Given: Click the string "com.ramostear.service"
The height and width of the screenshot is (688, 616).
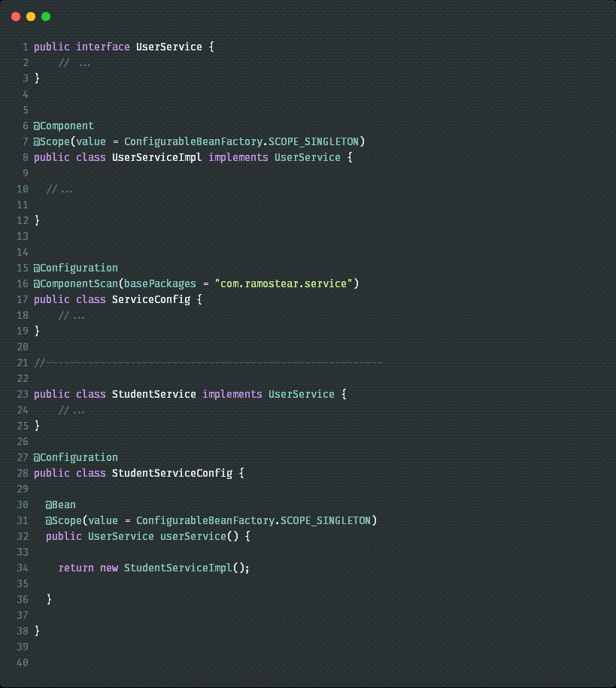Looking at the screenshot, I should pyautogui.click(x=284, y=284).
